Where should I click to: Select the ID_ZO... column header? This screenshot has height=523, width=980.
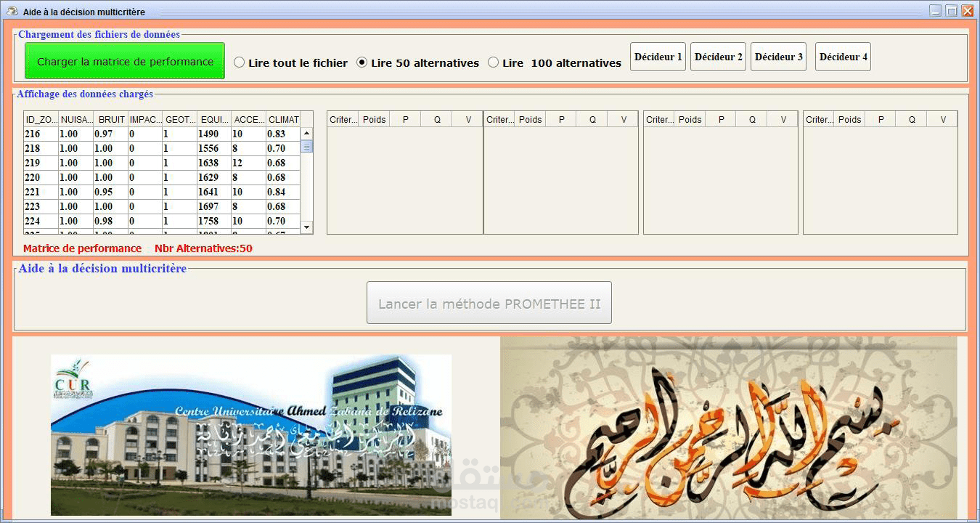pos(41,119)
